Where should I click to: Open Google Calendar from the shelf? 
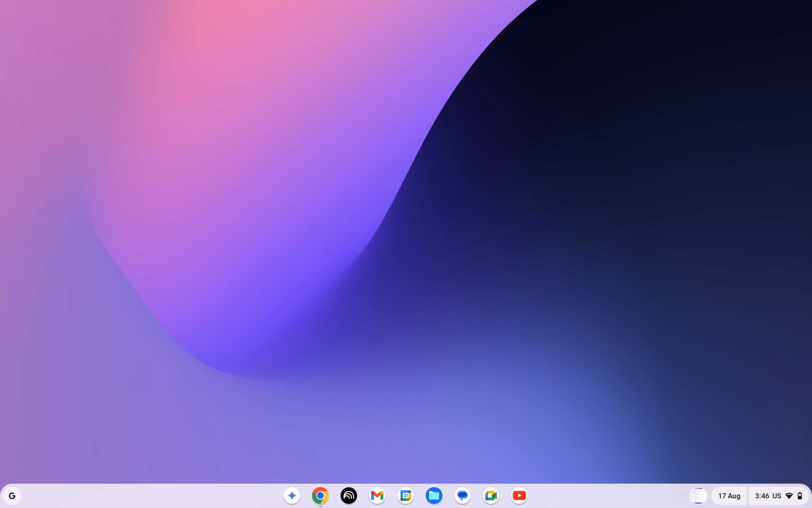[406, 496]
